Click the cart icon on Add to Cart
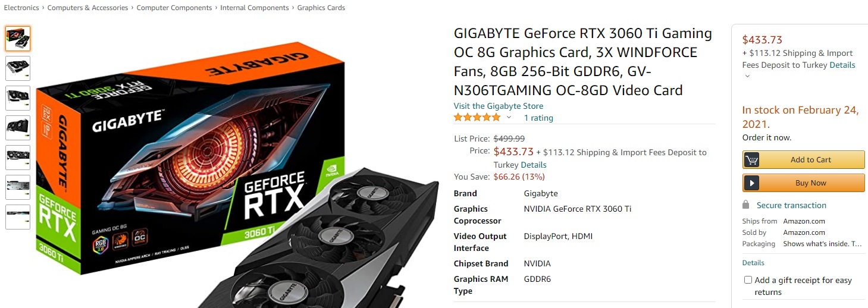 (751, 159)
